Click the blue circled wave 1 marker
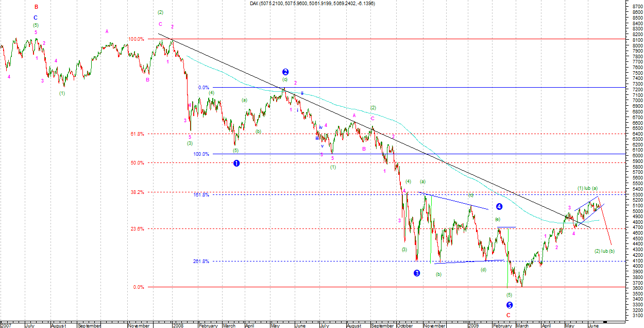 click(236, 163)
